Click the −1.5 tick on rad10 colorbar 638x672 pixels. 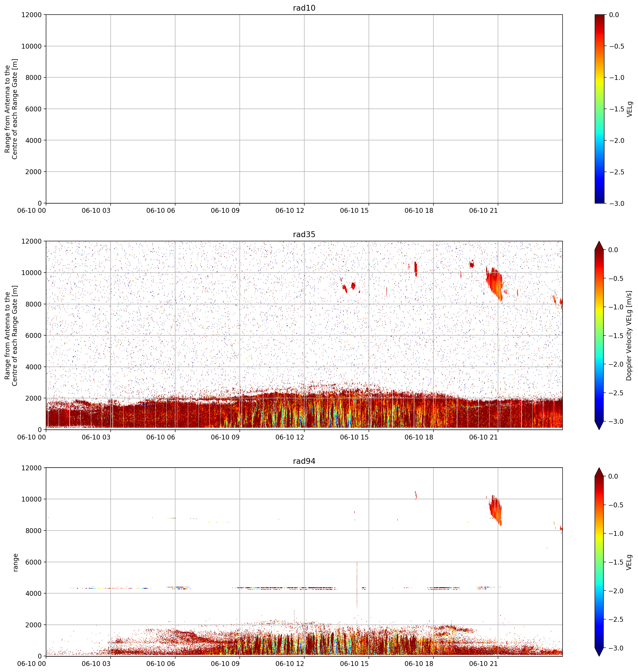[x=616, y=109]
